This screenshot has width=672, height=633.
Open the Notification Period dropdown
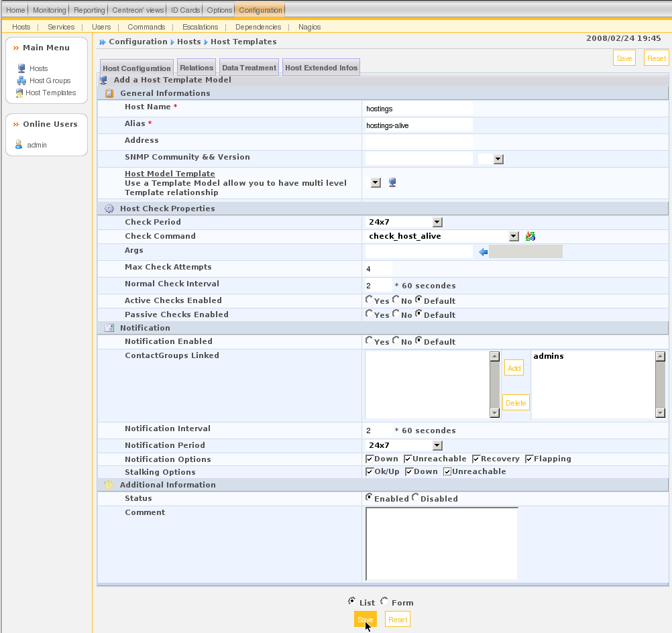coord(437,445)
